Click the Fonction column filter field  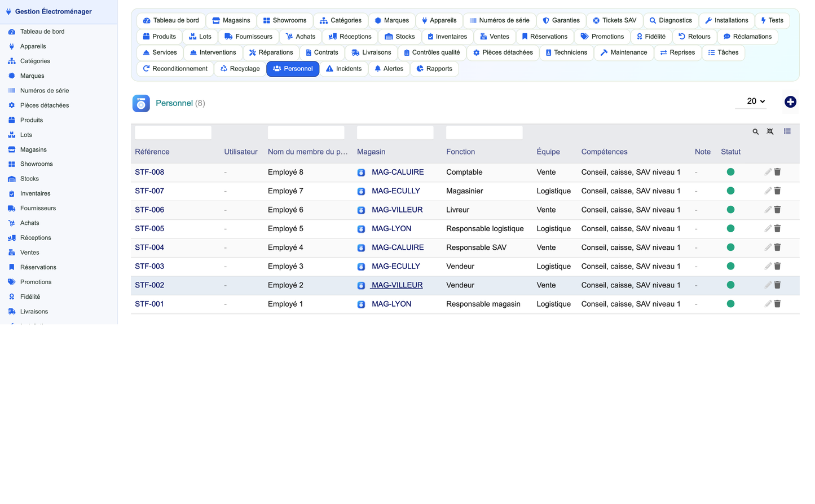pyautogui.click(x=484, y=132)
